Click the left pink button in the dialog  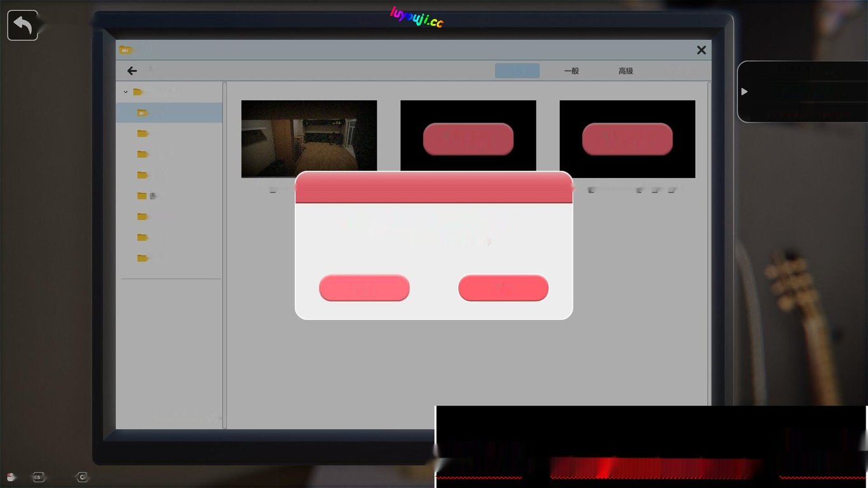364,288
